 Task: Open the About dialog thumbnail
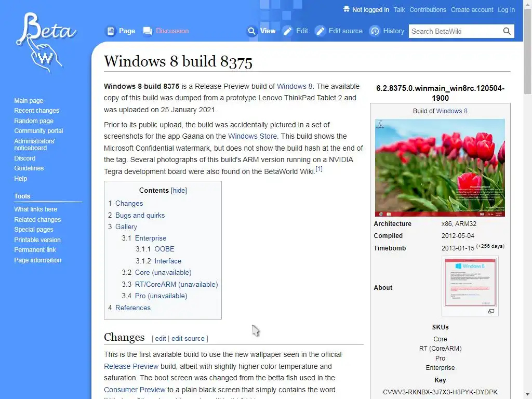pyautogui.click(x=470, y=282)
